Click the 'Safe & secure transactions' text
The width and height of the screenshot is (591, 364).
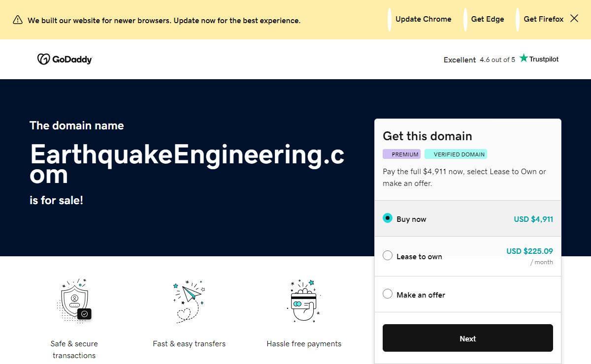[x=74, y=349]
